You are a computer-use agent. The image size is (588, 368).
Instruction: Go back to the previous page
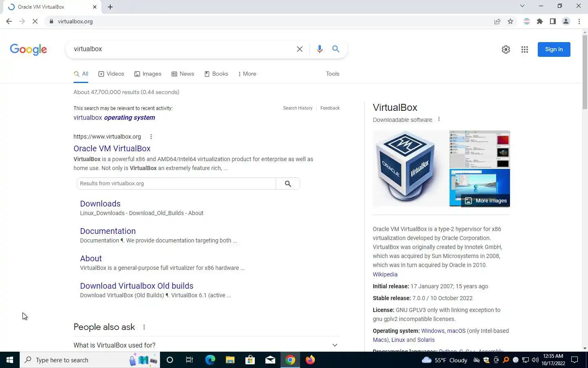click(9, 21)
